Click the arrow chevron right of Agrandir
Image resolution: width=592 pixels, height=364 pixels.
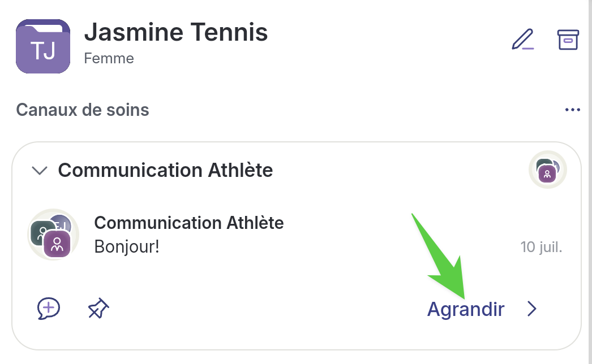pos(531,309)
